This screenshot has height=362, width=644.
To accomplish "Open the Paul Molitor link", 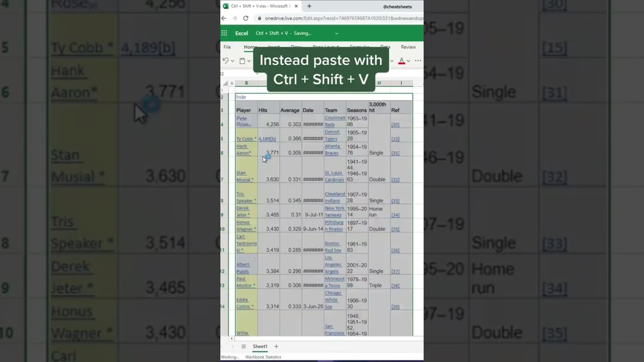I will pyautogui.click(x=246, y=282).
